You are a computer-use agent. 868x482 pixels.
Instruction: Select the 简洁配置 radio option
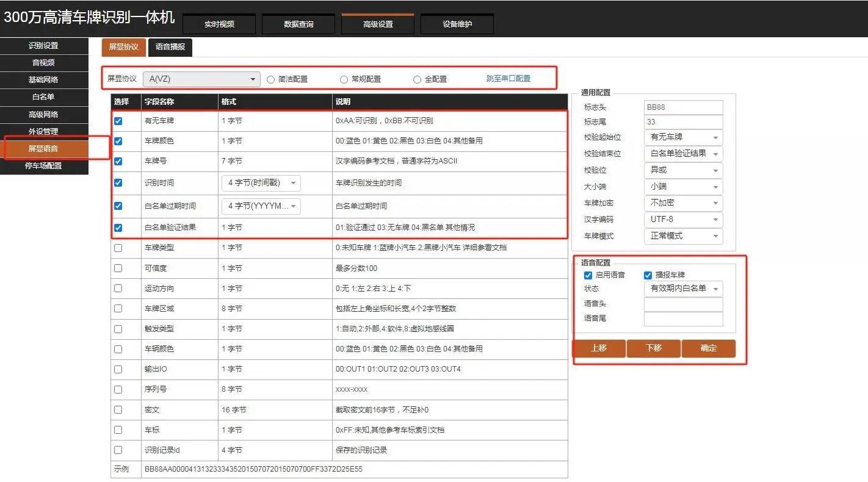click(x=270, y=79)
